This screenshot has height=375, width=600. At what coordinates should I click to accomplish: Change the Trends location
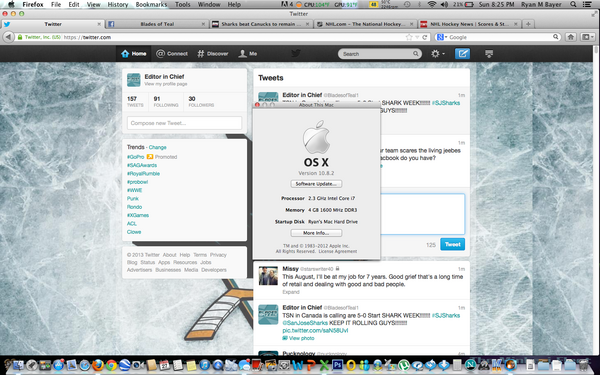coord(157,147)
